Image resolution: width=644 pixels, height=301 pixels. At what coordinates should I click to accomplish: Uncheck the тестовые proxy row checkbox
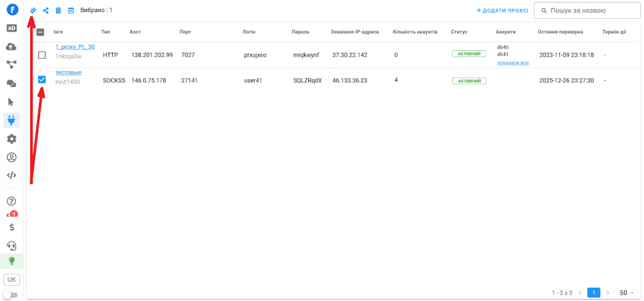point(42,80)
